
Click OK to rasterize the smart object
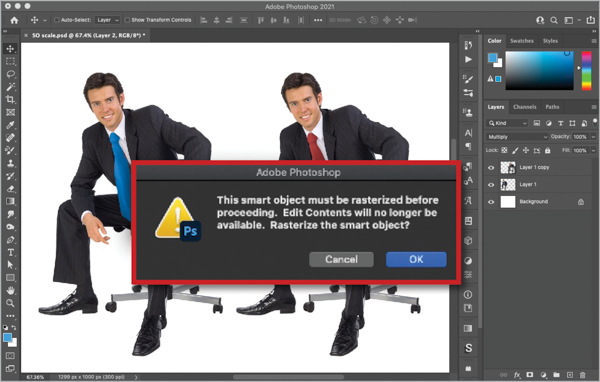pyautogui.click(x=416, y=260)
